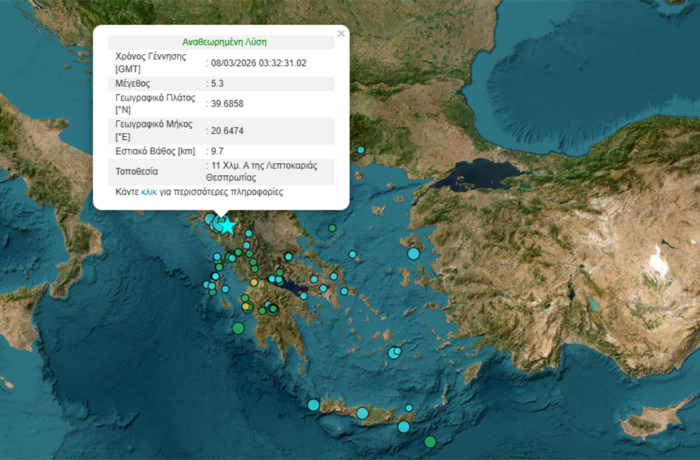Click cyan marker in sea southwest of Crete
Image resolution: width=700 pixels, height=460 pixels.
[313, 405]
